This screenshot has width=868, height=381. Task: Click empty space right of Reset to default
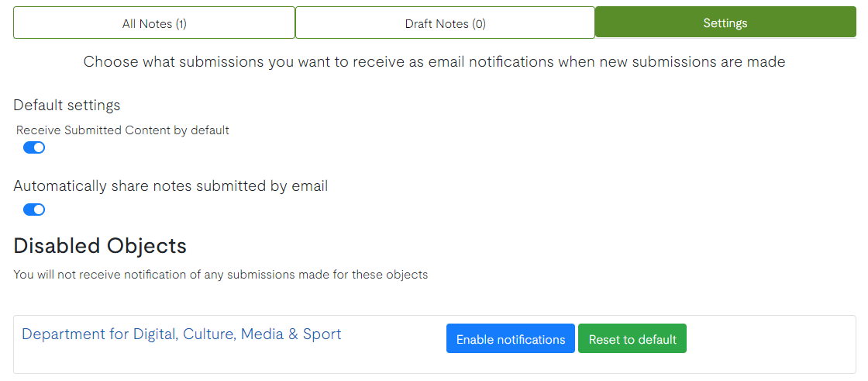(x=767, y=339)
